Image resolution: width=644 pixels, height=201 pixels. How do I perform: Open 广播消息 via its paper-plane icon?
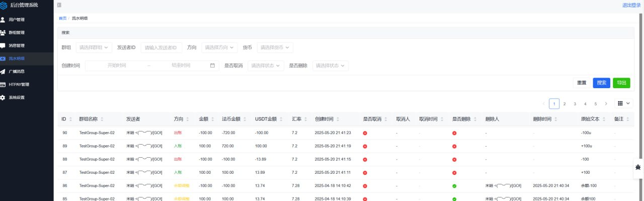click(3, 72)
